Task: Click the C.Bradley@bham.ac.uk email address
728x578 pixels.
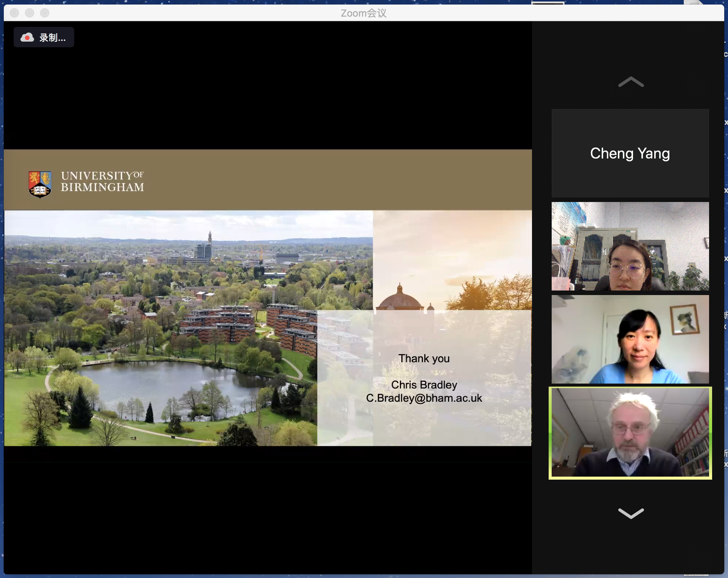Action: pos(424,398)
